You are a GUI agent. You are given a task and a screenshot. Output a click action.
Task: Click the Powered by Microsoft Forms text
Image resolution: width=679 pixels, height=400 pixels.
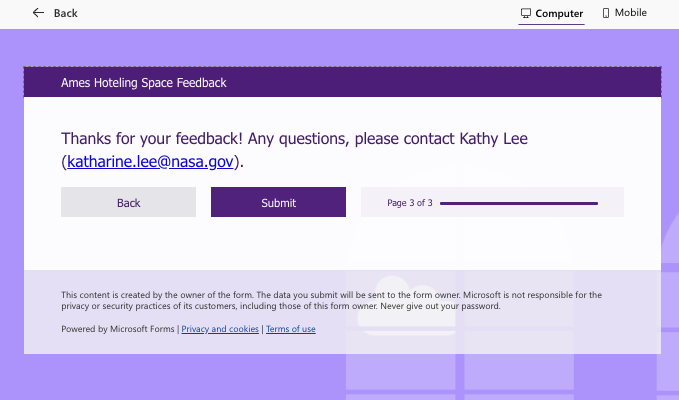tap(118, 329)
